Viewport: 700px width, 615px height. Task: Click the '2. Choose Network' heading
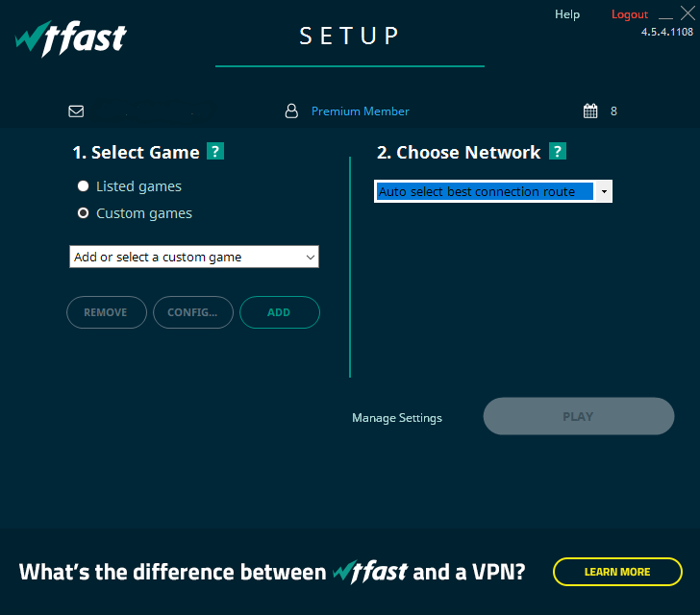pyautogui.click(x=459, y=153)
